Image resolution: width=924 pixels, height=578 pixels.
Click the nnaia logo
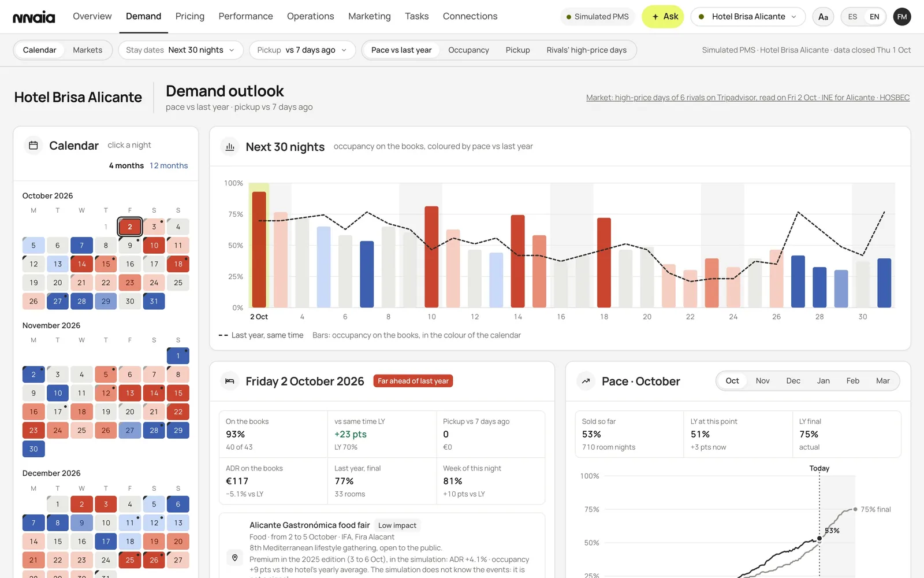(x=34, y=17)
